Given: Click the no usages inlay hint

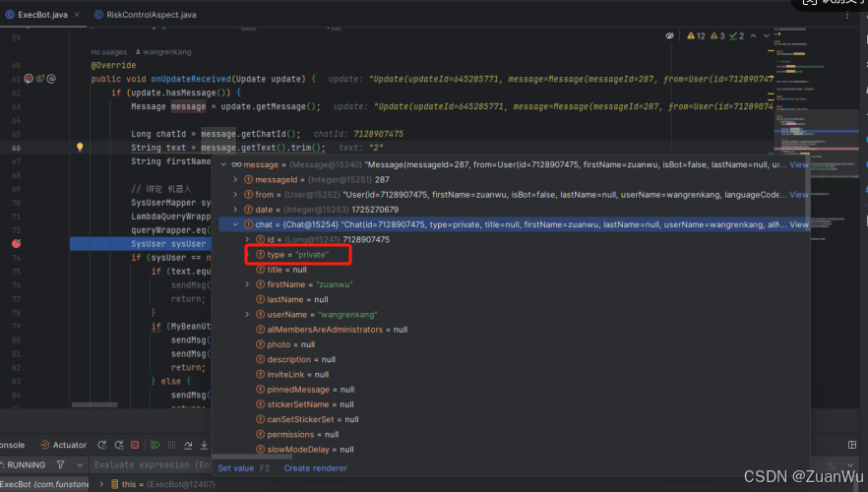Looking at the screenshot, I should 109,52.
